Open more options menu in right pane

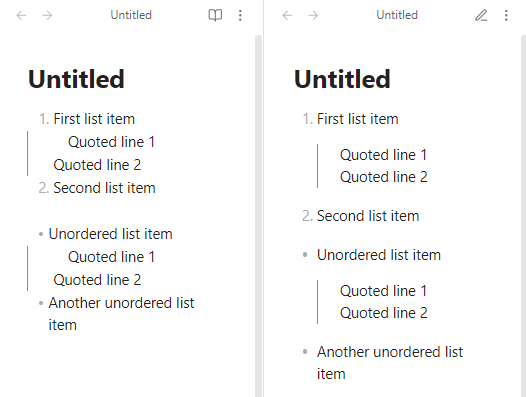tap(506, 15)
